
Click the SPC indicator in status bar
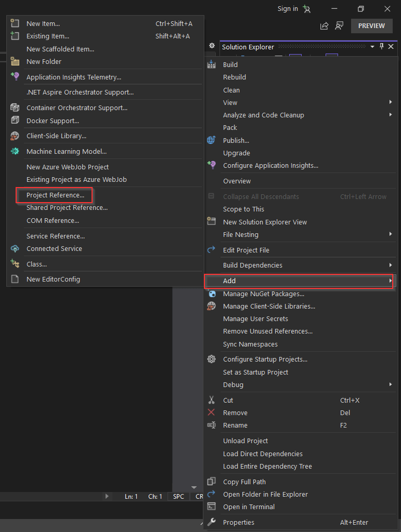click(178, 496)
